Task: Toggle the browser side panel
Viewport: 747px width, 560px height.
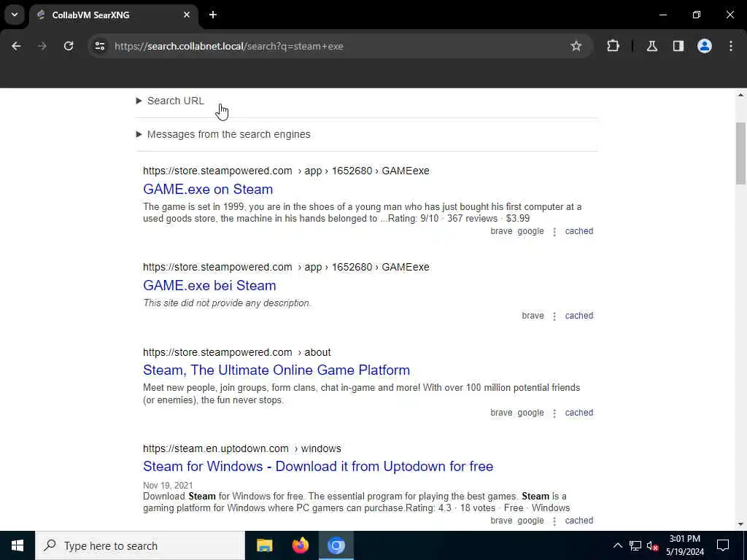Action: [678, 46]
